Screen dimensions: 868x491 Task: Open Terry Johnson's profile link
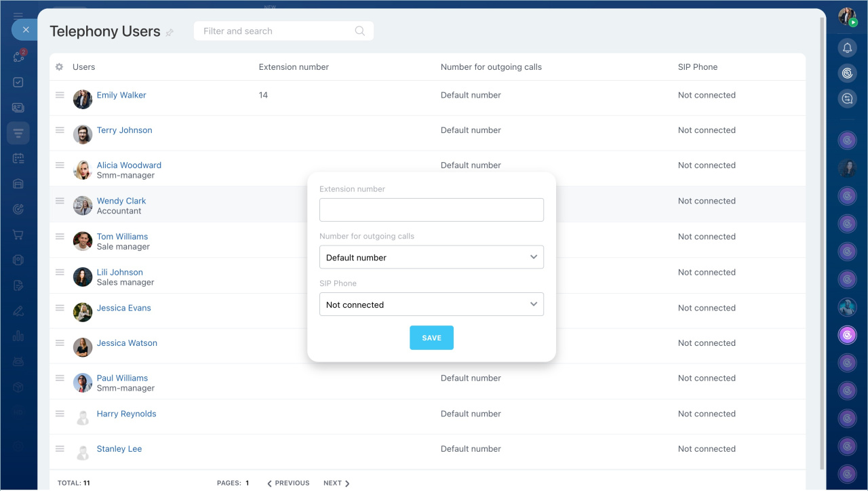click(124, 130)
